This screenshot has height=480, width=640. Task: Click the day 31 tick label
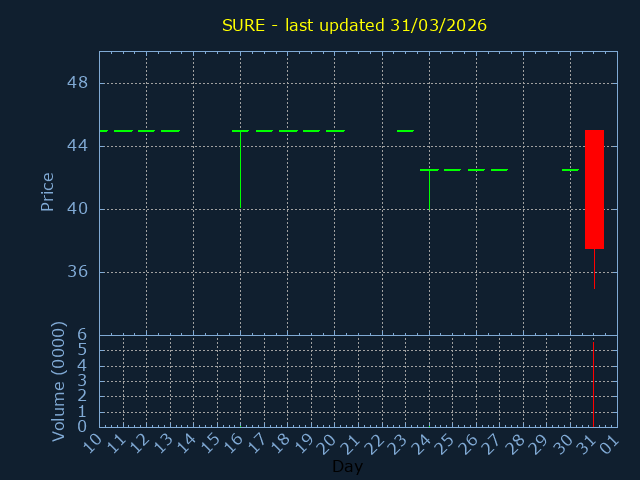click(587, 441)
